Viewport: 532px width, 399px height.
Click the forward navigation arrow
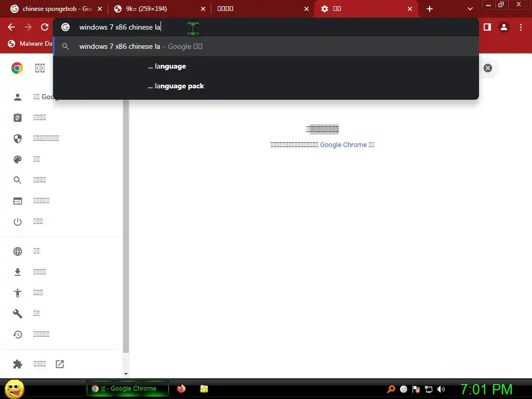pyautogui.click(x=28, y=27)
